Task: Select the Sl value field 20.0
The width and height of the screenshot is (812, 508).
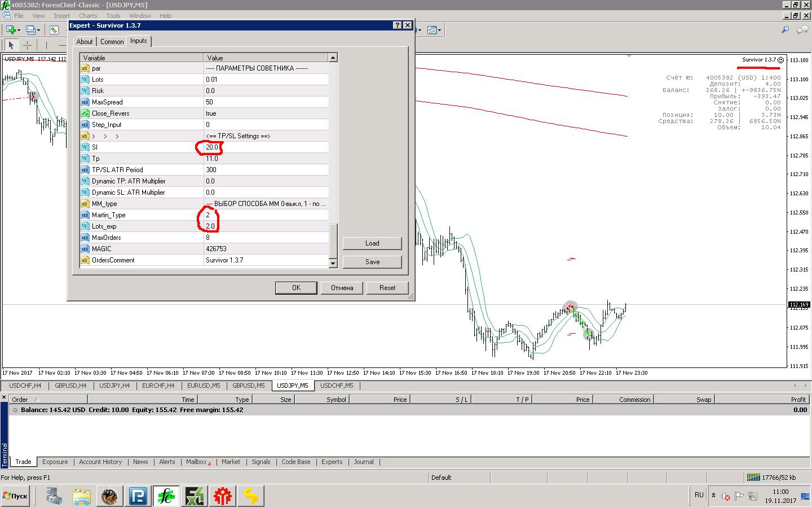Action: click(266, 147)
